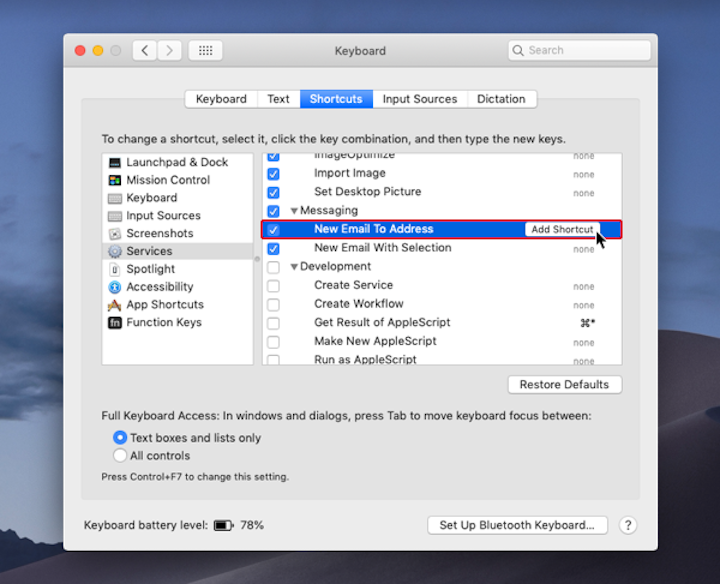Go forward with the right chevron button
The image size is (720, 584).
169,51
